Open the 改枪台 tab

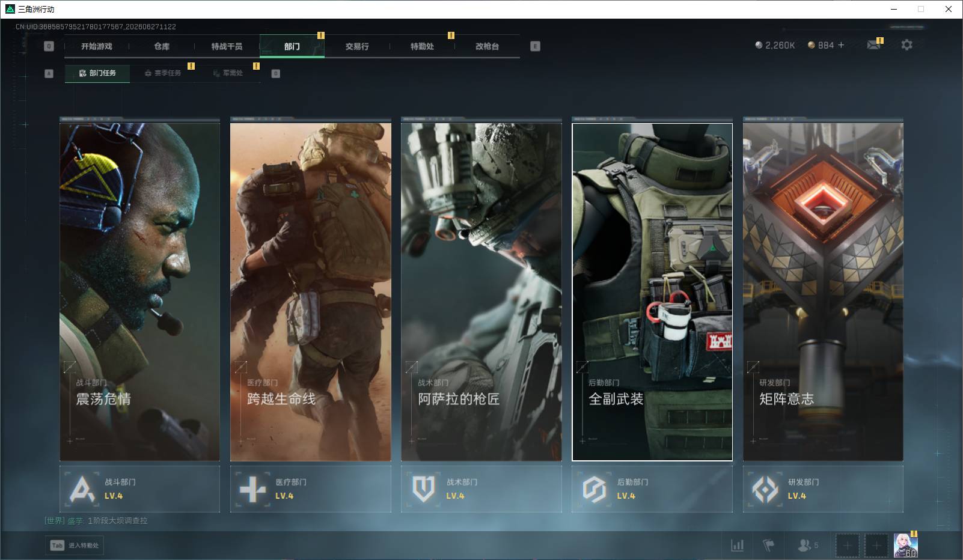[487, 46]
